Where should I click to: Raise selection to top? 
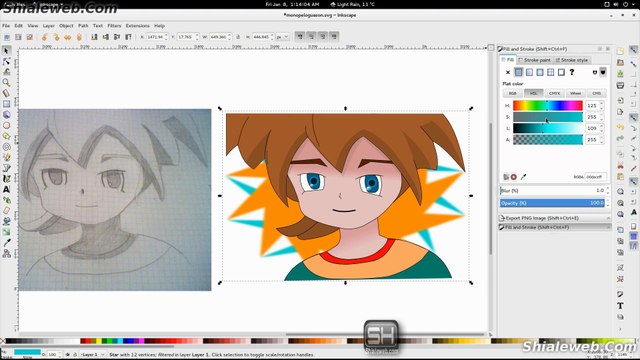point(128,37)
